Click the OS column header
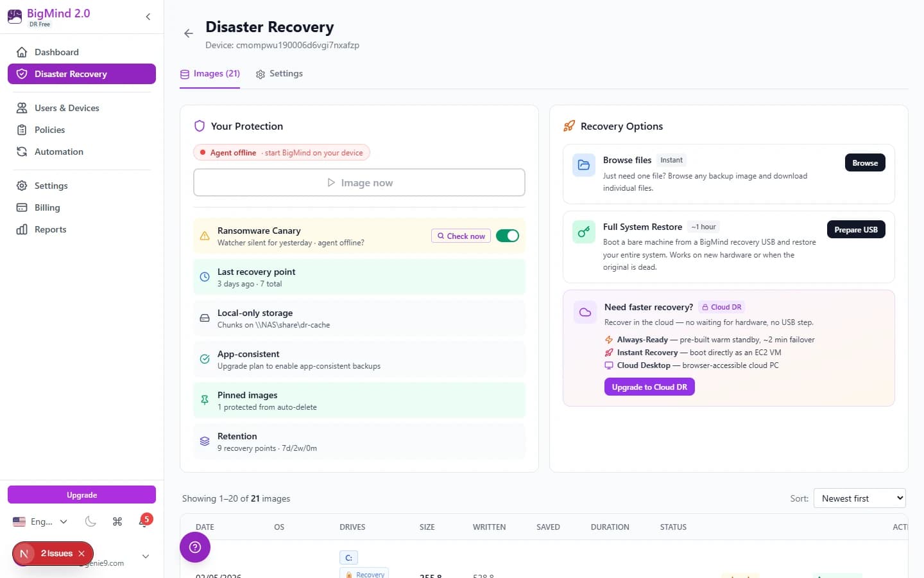This screenshot has width=924, height=578. [x=279, y=527]
